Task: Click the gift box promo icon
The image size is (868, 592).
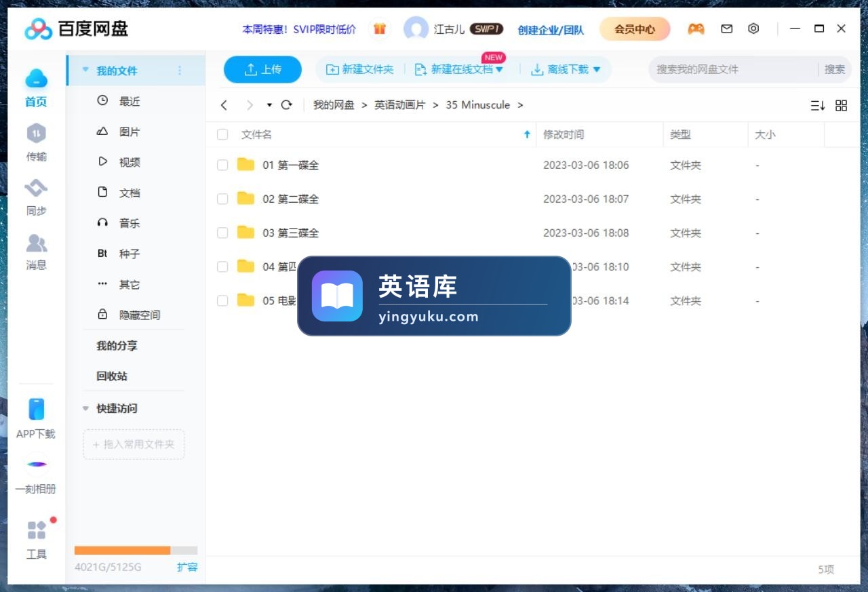Action: click(x=380, y=29)
